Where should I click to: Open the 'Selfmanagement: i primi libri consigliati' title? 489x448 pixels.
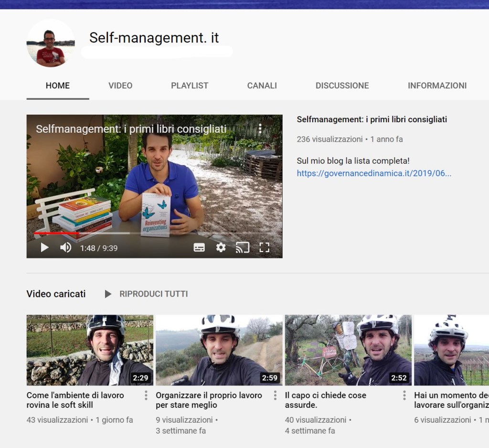372,119
